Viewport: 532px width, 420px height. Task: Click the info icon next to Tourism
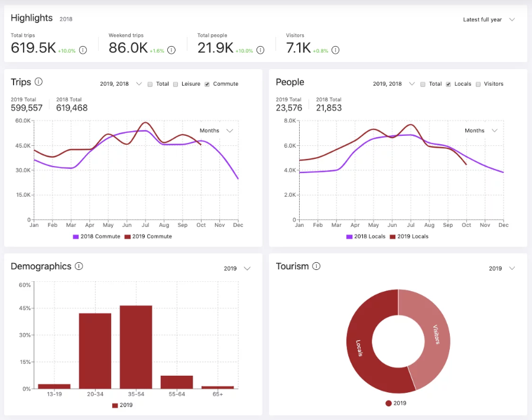click(x=316, y=266)
